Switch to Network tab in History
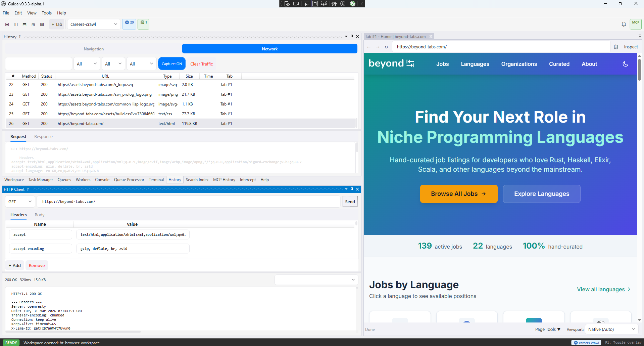 269,49
